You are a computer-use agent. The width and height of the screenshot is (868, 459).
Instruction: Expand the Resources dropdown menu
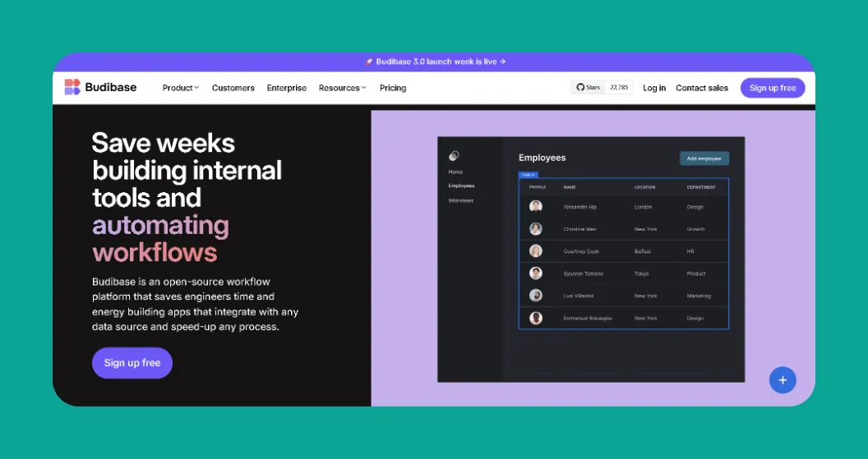tap(342, 88)
